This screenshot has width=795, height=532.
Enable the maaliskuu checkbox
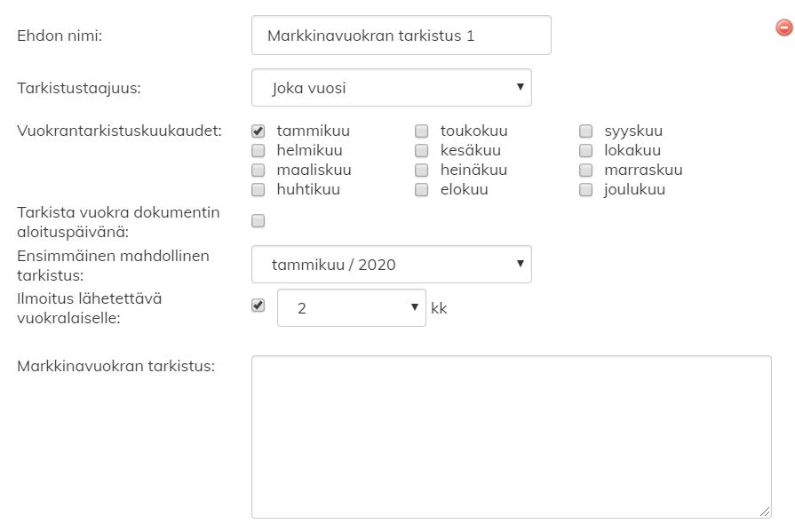[258, 170]
